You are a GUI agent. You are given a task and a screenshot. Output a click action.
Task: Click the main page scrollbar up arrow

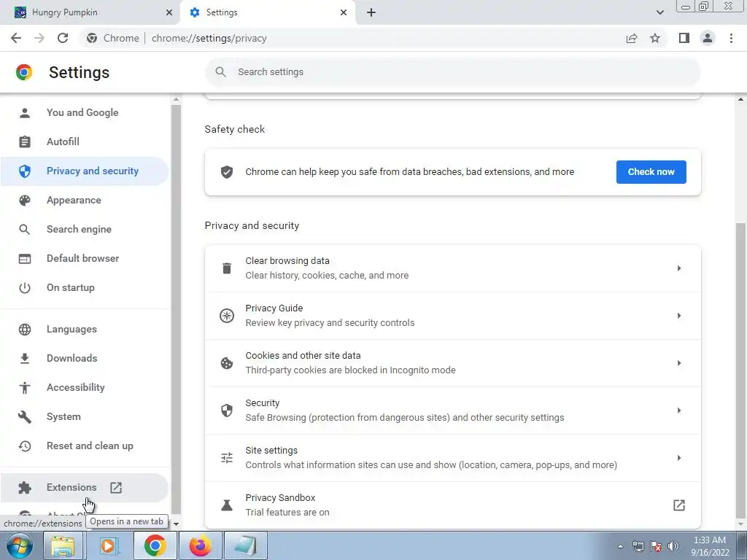741,99
